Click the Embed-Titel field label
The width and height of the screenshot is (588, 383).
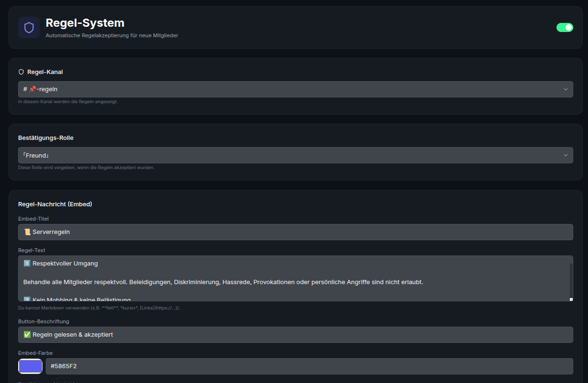(33, 219)
